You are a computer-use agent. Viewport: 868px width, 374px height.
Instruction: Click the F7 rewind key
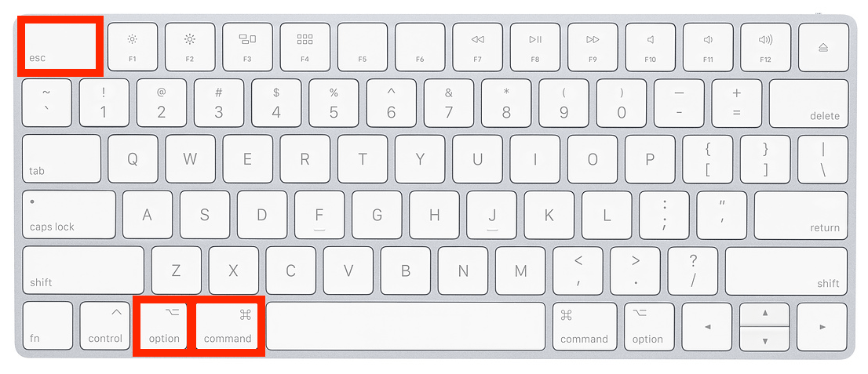click(x=478, y=47)
